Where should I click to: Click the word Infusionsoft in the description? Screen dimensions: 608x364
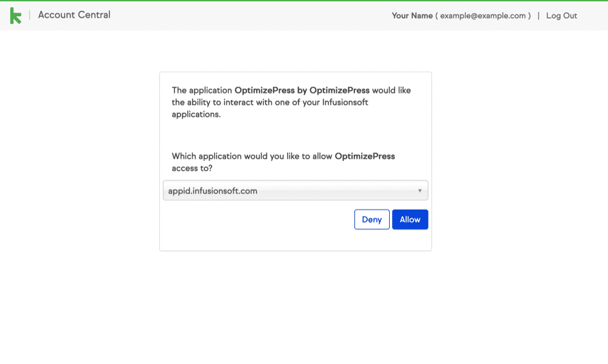coord(345,102)
